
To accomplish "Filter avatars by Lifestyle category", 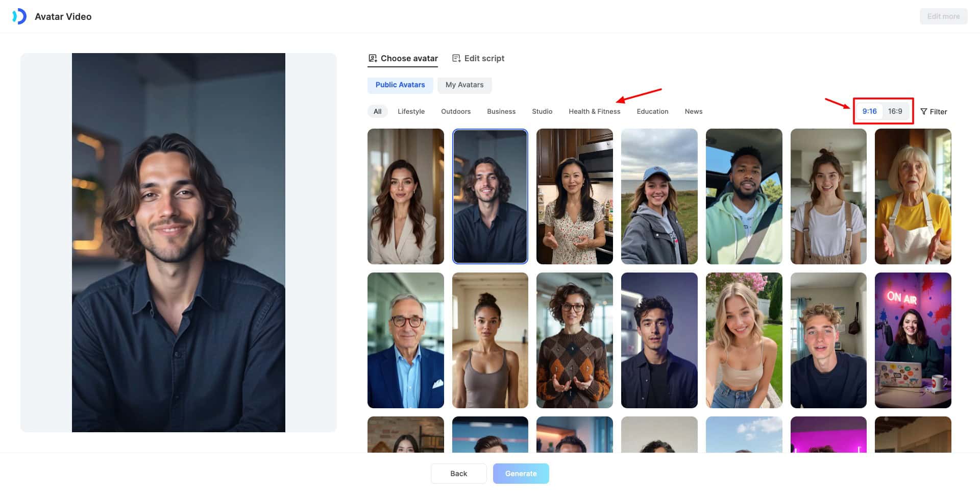I will [x=411, y=111].
